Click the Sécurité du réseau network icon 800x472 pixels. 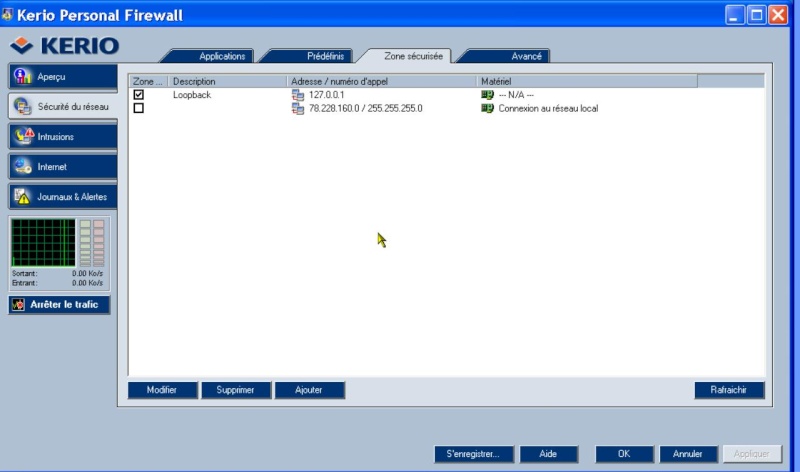point(22,106)
